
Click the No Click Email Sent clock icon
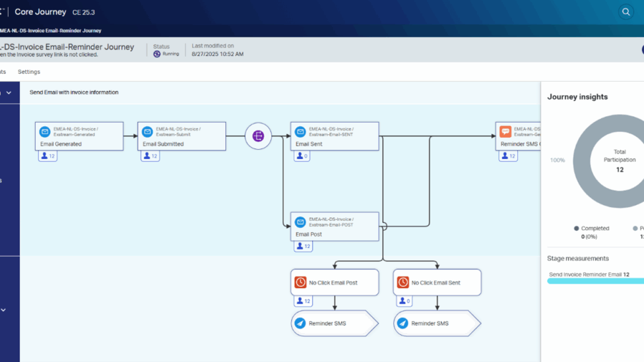[402, 282]
